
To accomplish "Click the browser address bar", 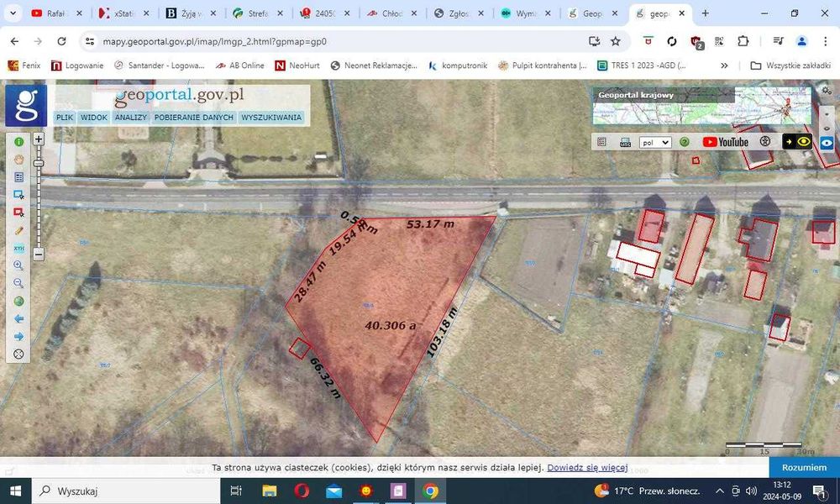I will point(338,41).
